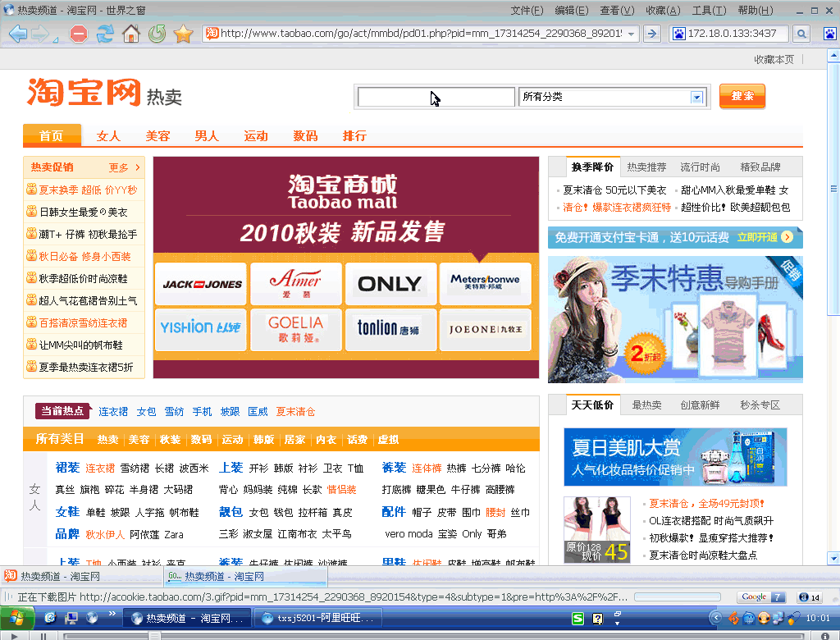This screenshot has height=640, width=840.
Task: Click the page loading progress bar
Action: coord(677,597)
